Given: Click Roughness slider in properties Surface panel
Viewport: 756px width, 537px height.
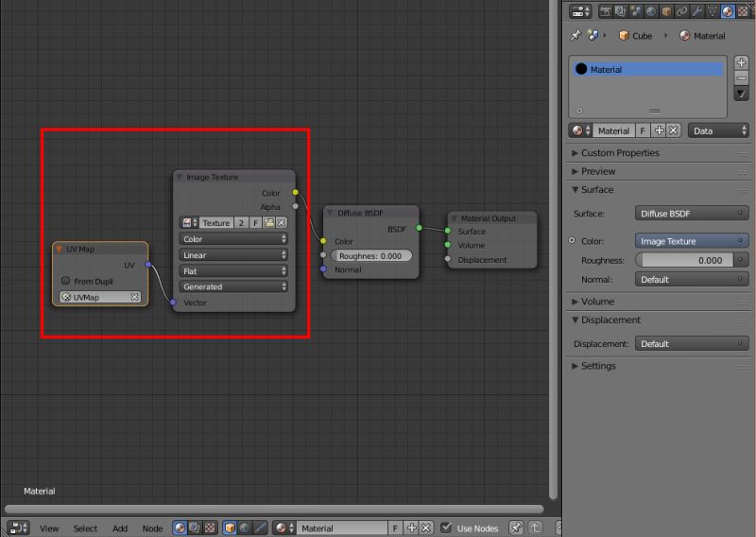Looking at the screenshot, I should click(x=684, y=260).
